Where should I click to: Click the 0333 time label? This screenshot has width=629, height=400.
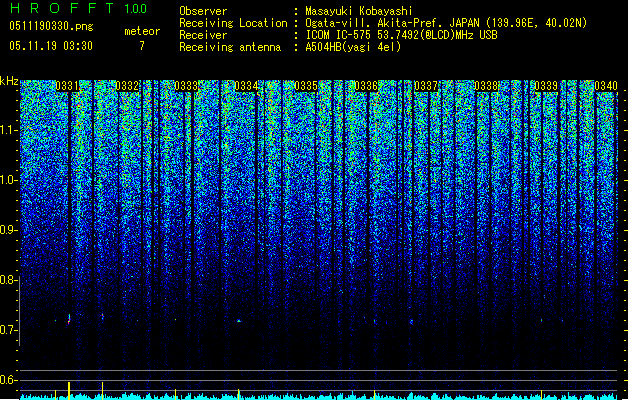[x=186, y=86]
